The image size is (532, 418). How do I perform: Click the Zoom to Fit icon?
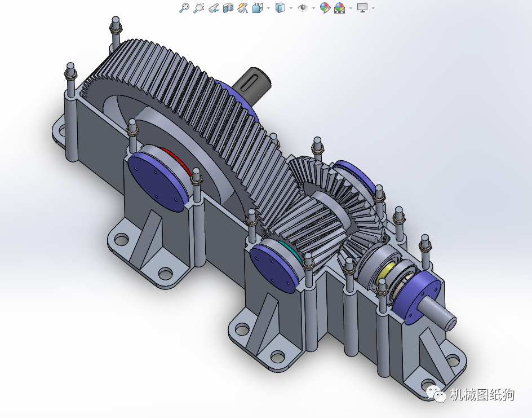tap(184, 8)
